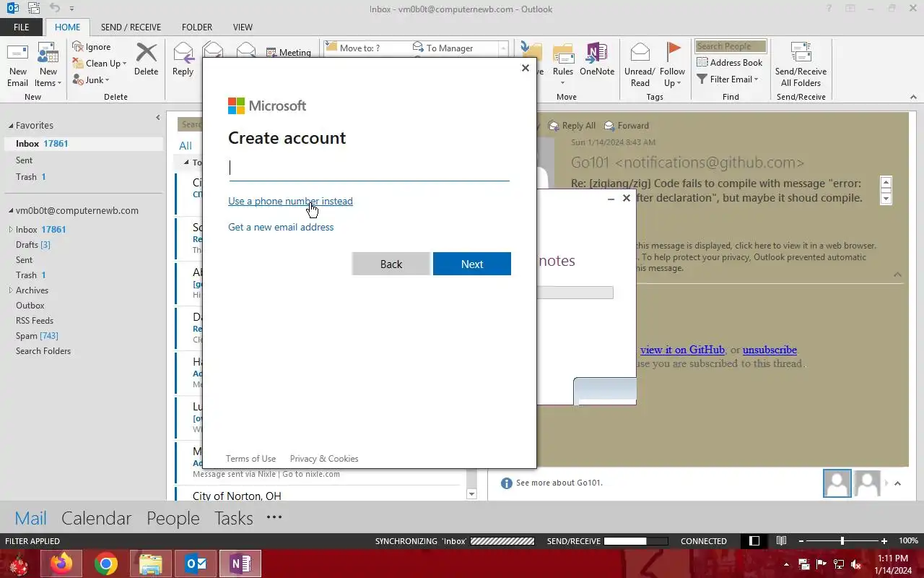This screenshot has height=578, width=924.
Task: Open the Privacy & Cookies link
Action: click(x=324, y=459)
